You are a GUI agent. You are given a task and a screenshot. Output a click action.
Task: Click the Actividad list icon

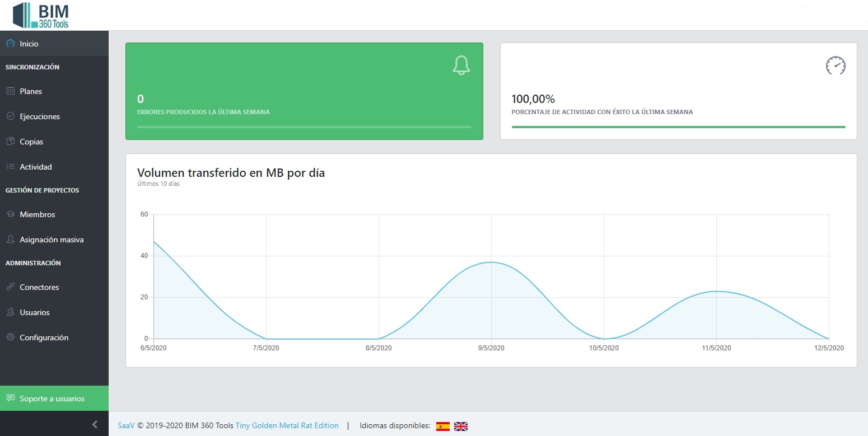[x=10, y=167]
